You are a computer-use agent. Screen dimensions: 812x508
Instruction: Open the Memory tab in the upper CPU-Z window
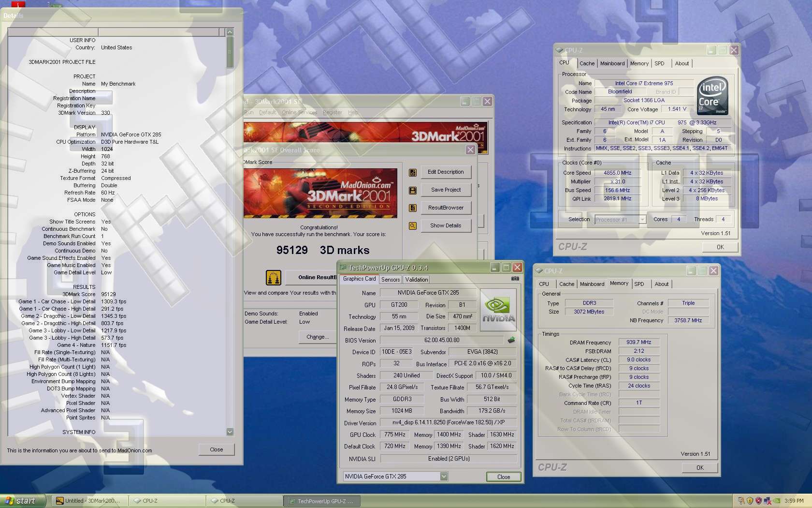pyautogui.click(x=639, y=63)
